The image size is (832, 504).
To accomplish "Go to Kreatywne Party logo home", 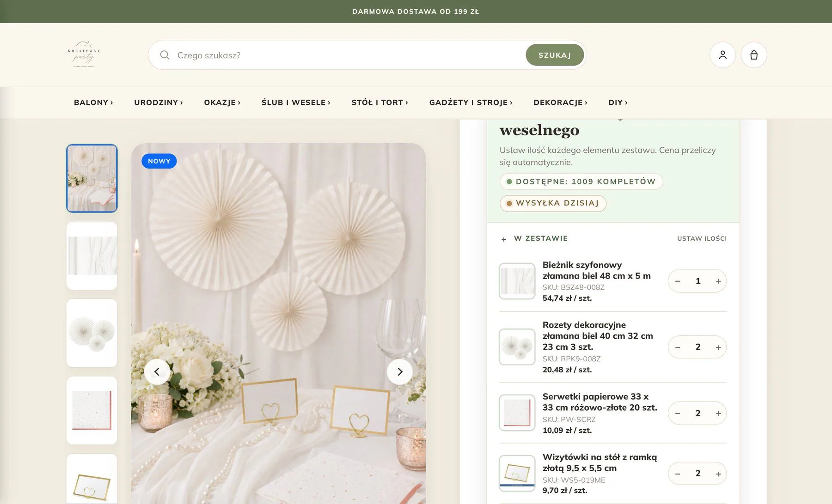I will point(84,55).
